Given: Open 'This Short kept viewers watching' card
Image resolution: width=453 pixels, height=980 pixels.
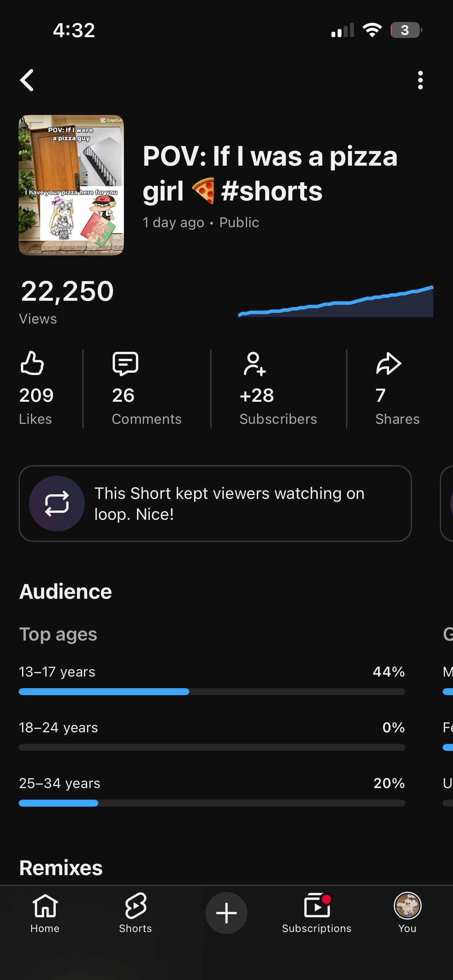Looking at the screenshot, I should pos(215,503).
